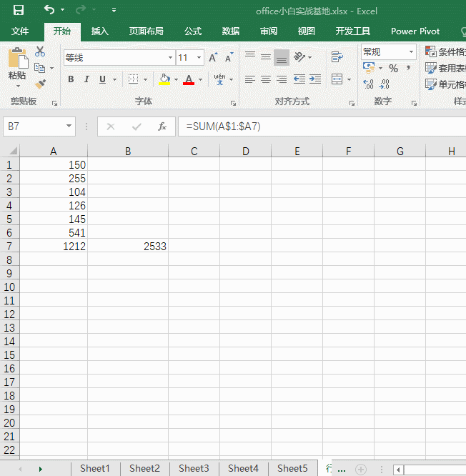Click the Increase Font Size icon
Viewport: 466px width, 476px height.
pos(213,58)
